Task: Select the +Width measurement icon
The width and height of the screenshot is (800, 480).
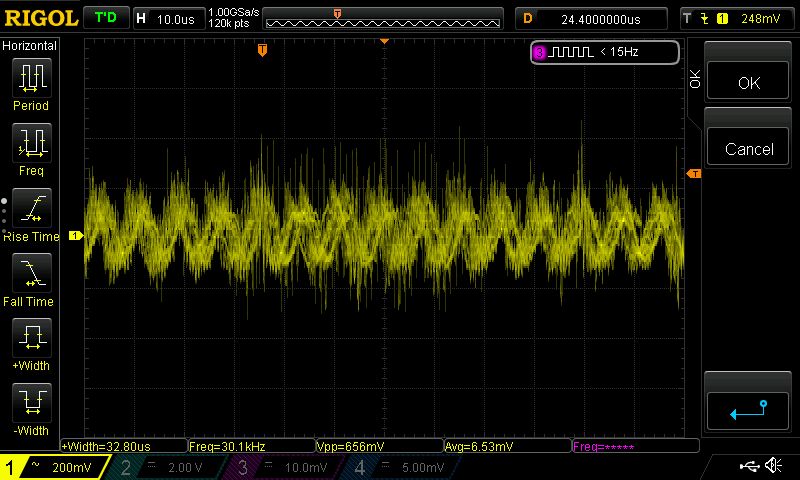Action: click(32, 338)
